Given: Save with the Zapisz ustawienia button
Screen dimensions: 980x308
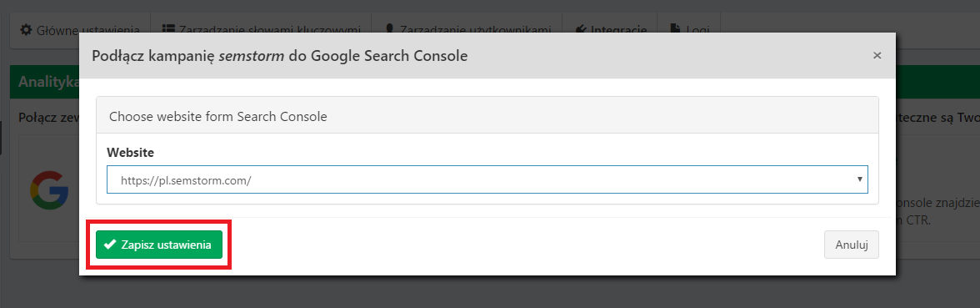Looking at the screenshot, I should point(158,245).
